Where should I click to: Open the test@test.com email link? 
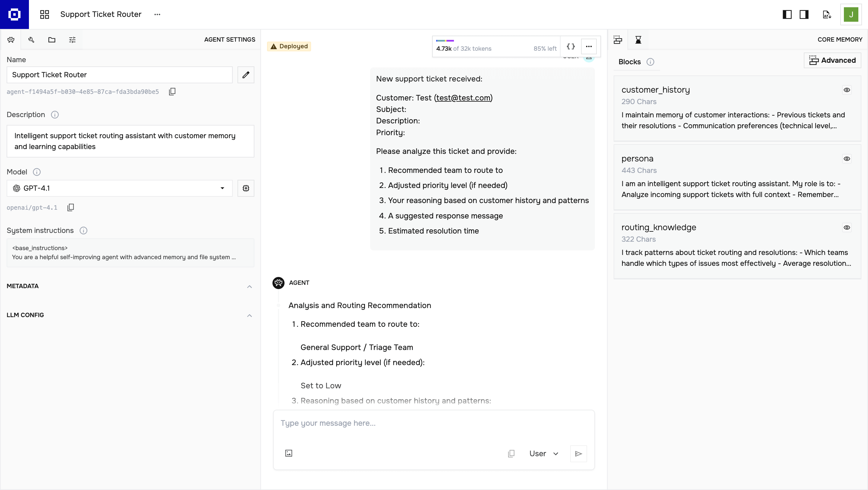point(463,98)
